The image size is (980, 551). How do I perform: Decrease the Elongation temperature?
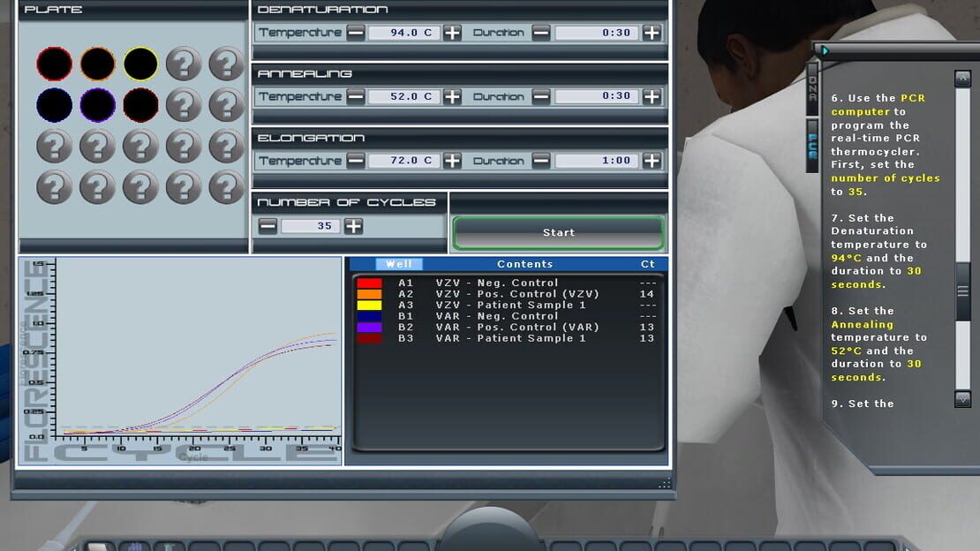pos(356,161)
